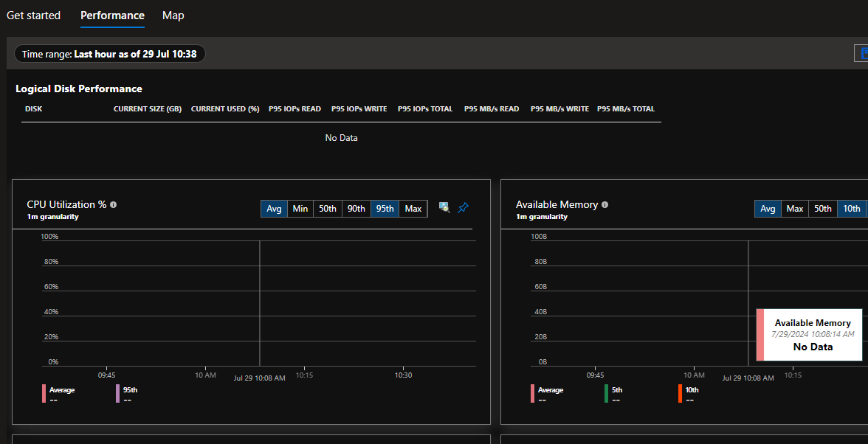
Task: Open the Get started tab
Action: (33, 15)
